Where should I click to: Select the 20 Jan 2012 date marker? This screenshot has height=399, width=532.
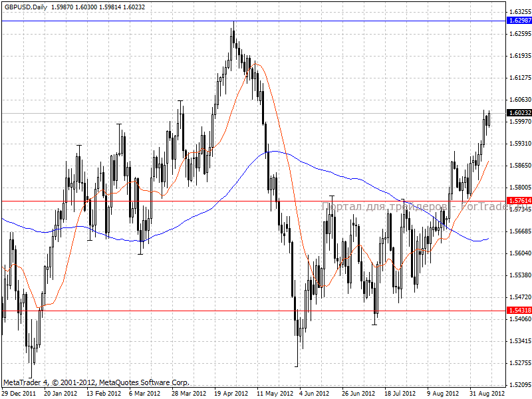(x=61, y=393)
